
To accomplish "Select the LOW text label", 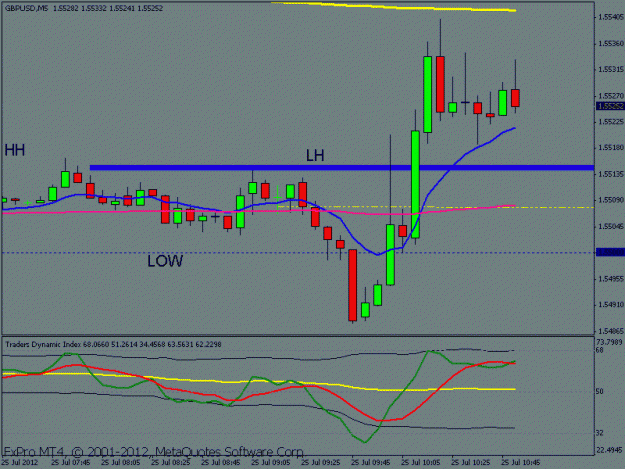I will pos(165,261).
